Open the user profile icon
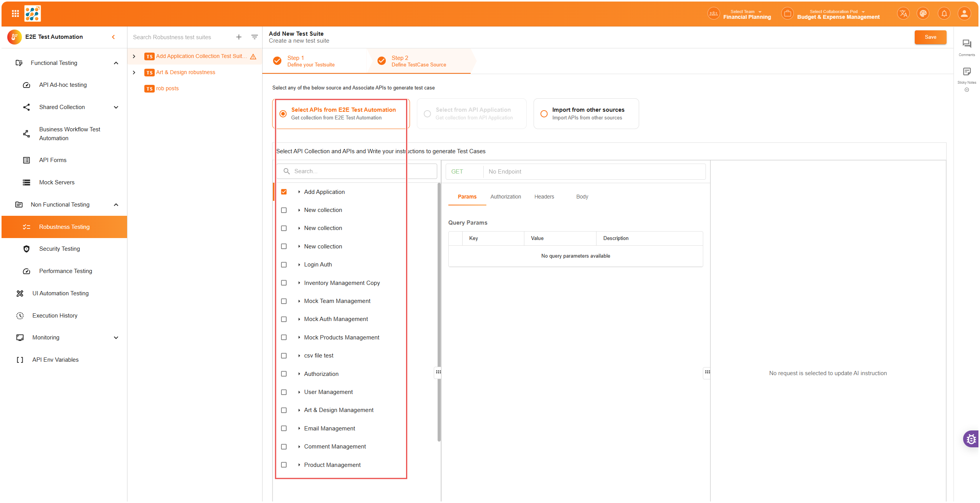The width and height of the screenshot is (980, 503). [964, 14]
